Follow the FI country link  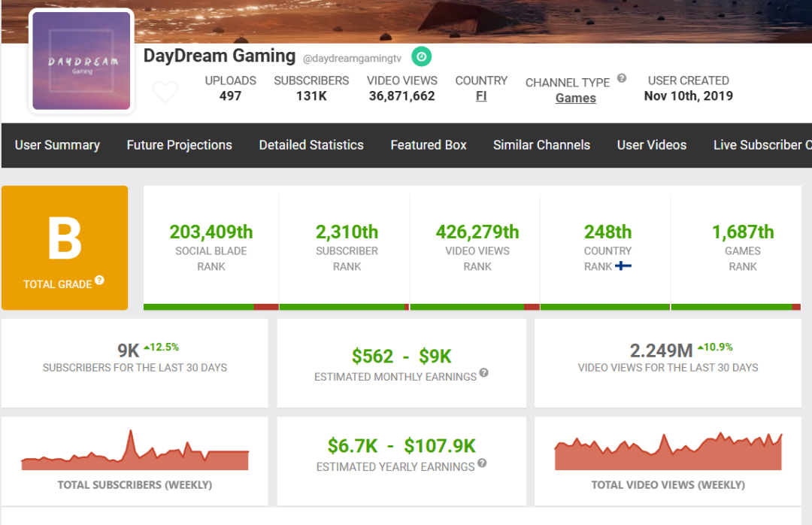click(x=481, y=96)
